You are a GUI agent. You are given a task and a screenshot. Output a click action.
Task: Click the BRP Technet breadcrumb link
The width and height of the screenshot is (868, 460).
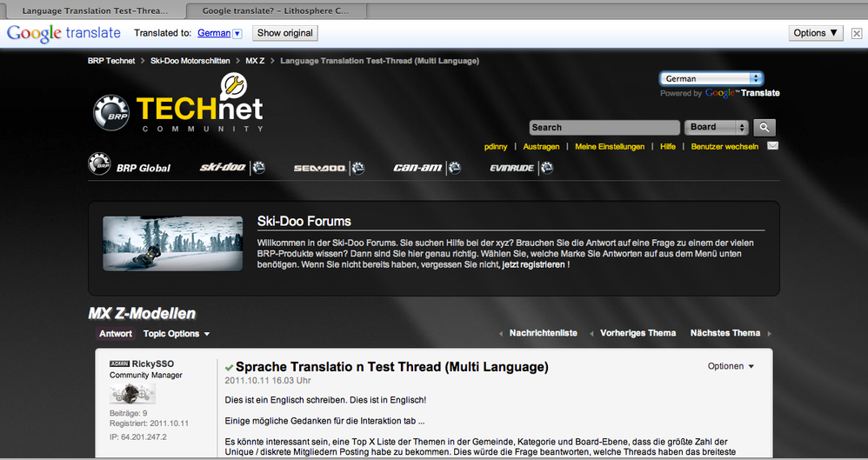[111, 61]
